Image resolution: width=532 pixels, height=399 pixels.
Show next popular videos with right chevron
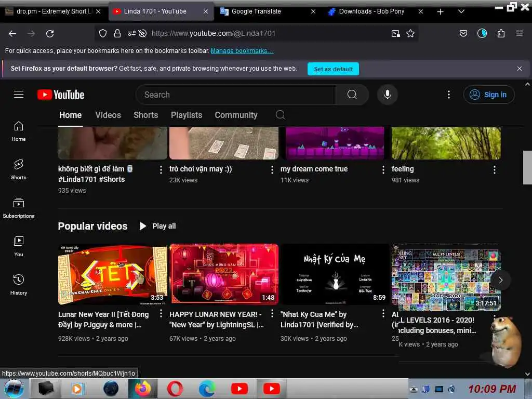pyautogui.click(x=500, y=280)
